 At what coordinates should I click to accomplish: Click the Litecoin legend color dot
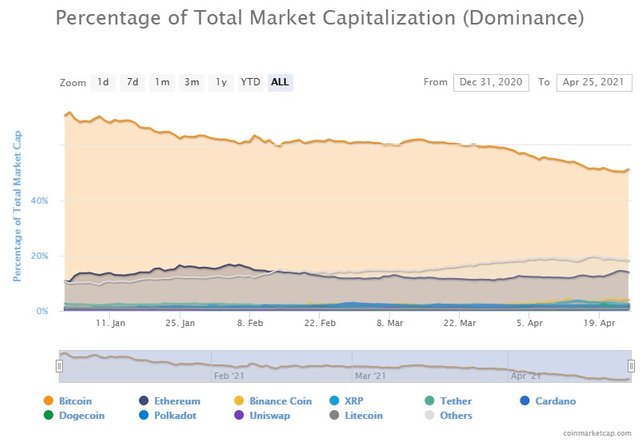[x=334, y=415]
